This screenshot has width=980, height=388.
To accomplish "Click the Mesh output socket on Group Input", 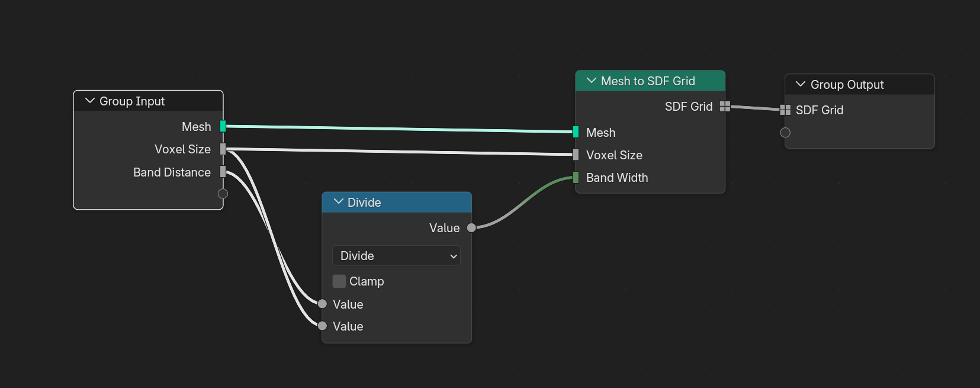I will point(223,126).
